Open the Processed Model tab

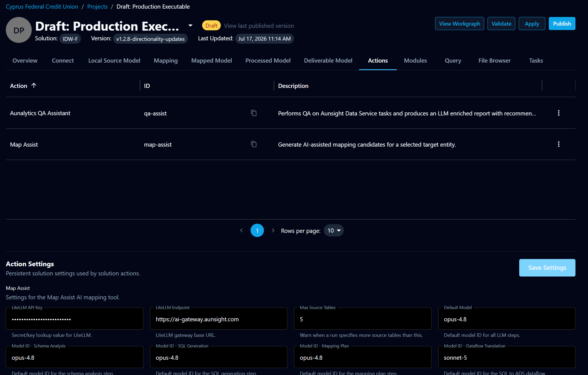[x=268, y=60]
